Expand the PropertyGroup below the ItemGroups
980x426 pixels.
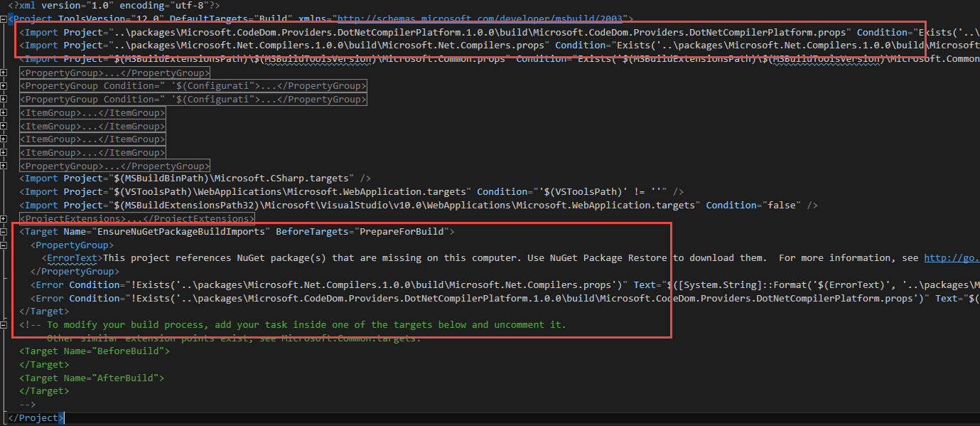[x=4, y=166]
